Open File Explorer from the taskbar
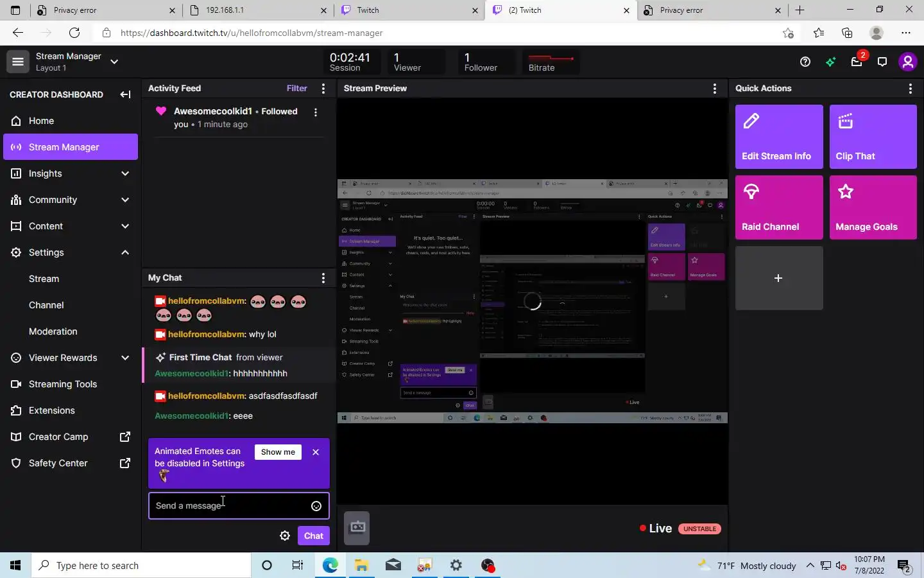Screen dimensions: 924x578 (362, 565)
